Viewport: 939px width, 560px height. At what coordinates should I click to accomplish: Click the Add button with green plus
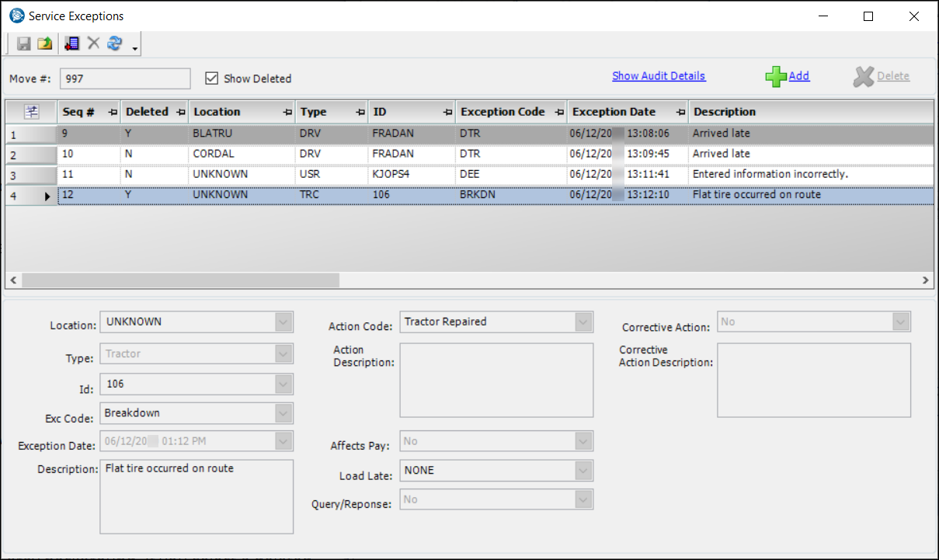click(788, 76)
